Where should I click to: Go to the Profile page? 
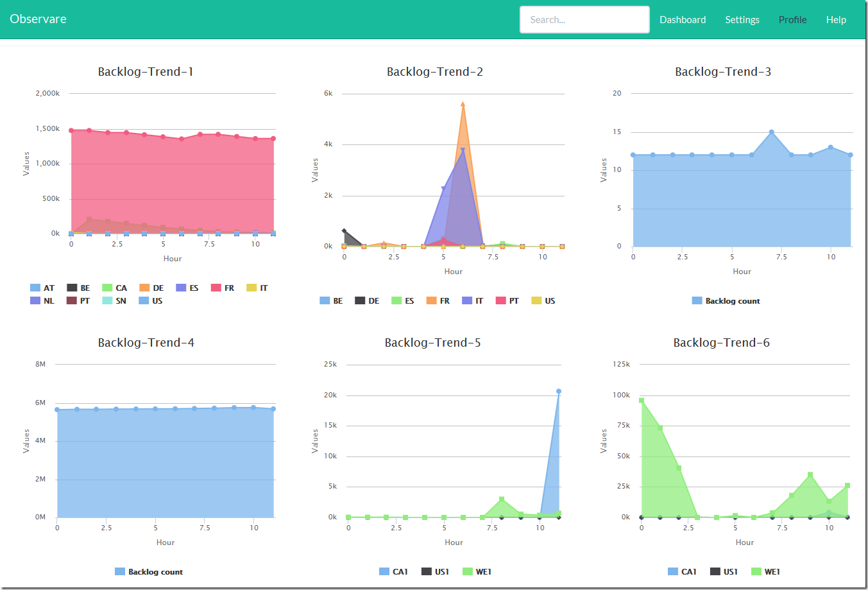tap(793, 20)
